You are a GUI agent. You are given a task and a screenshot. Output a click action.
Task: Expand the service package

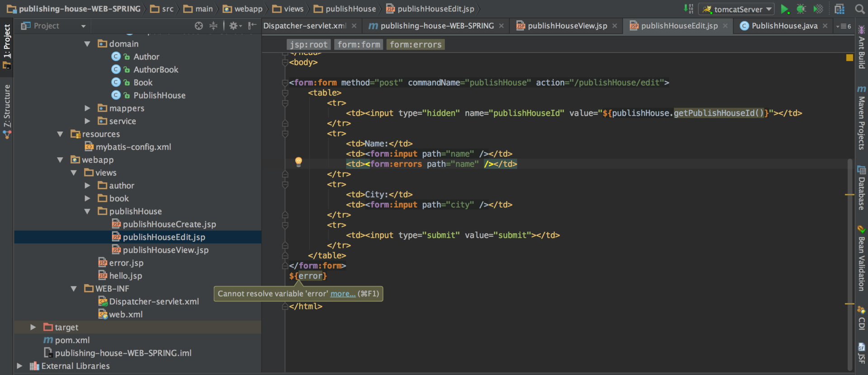(x=87, y=121)
